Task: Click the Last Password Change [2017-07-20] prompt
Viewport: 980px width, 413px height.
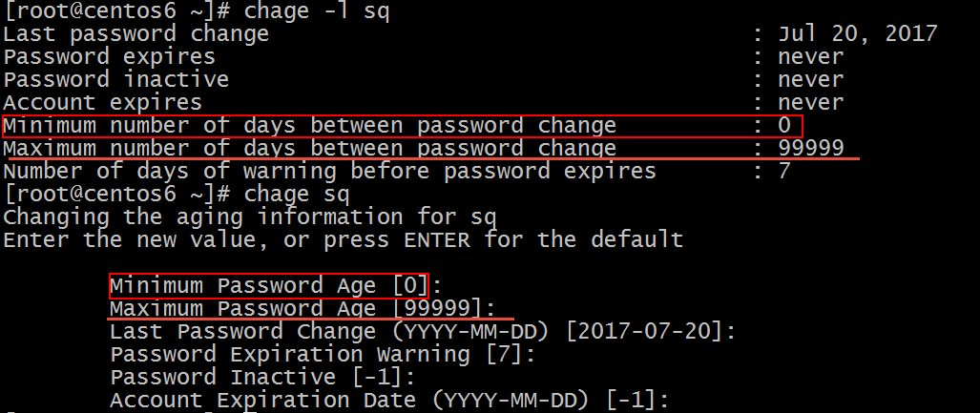Action: pyautogui.click(x=423, y=331)
